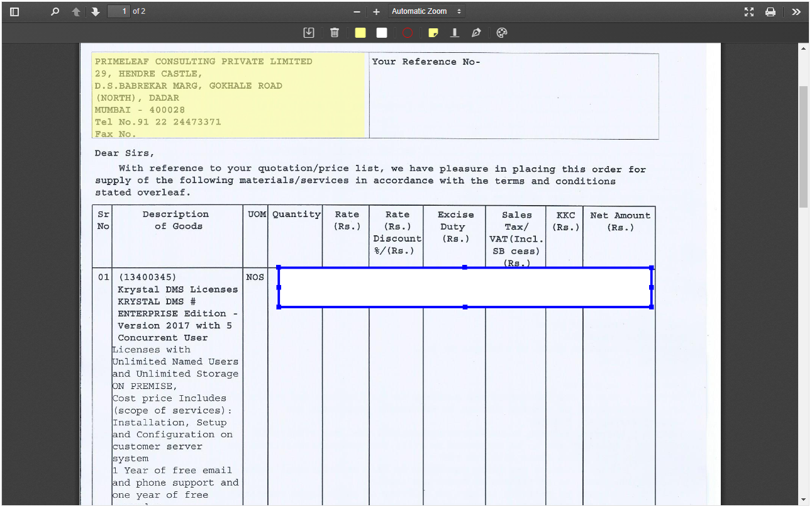Click the yellow highlighted address annotation
This screenshot has height=509, width=812.
point(228,95)
